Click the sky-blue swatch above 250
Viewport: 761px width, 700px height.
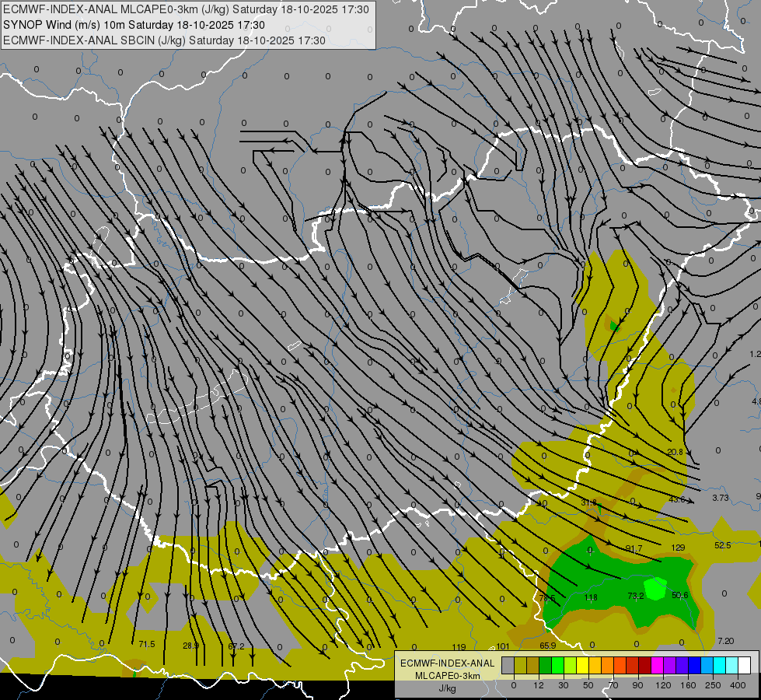[707, 666]
